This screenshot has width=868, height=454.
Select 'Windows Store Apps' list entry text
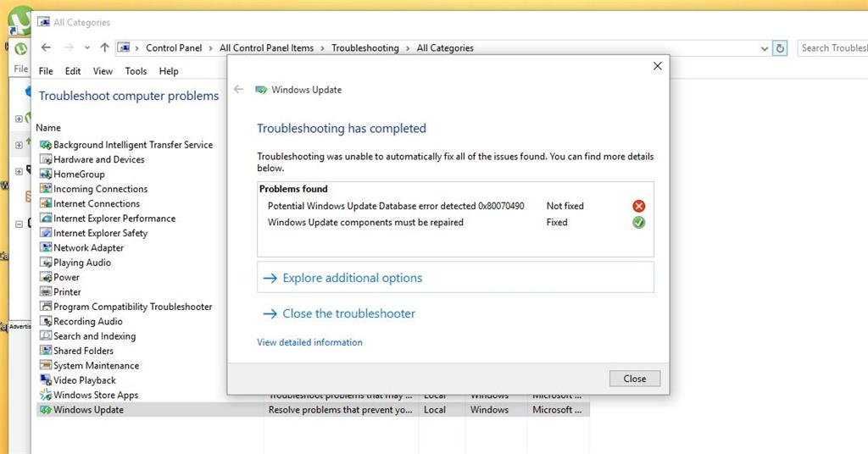[96, 395]
